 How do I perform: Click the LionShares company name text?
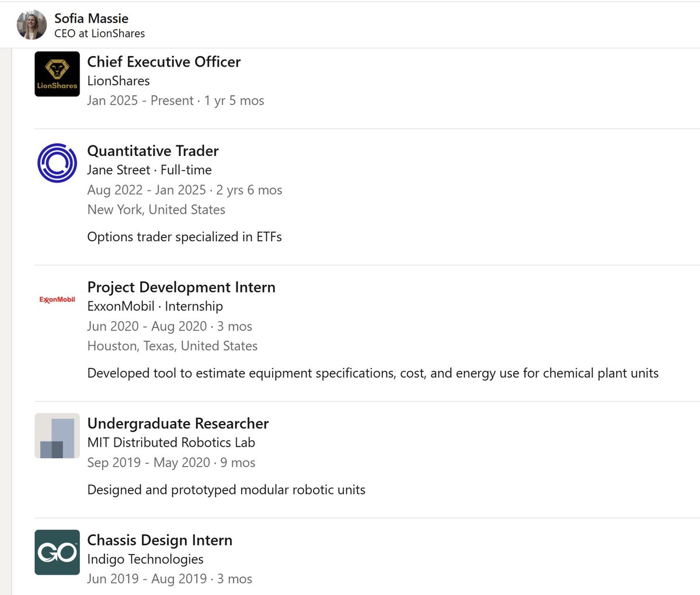tap(119, 81)
